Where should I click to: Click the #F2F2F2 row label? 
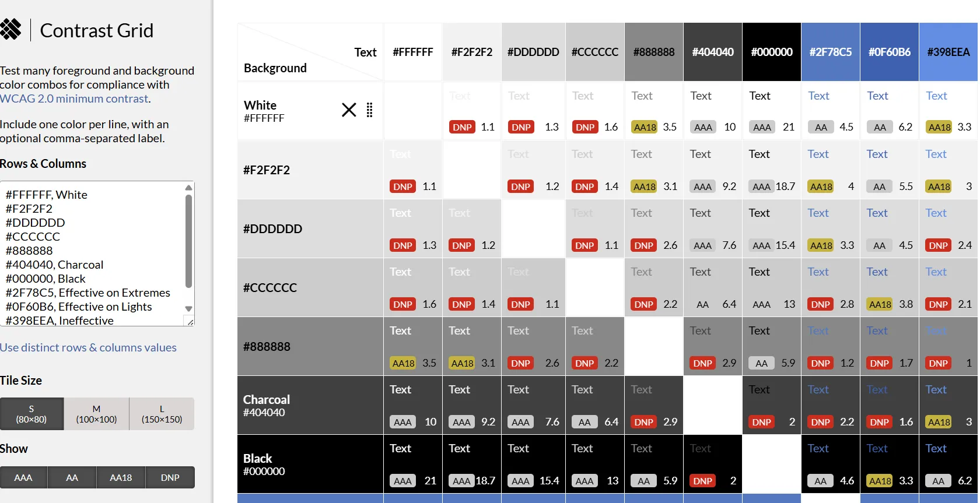(x=267, y=170)
